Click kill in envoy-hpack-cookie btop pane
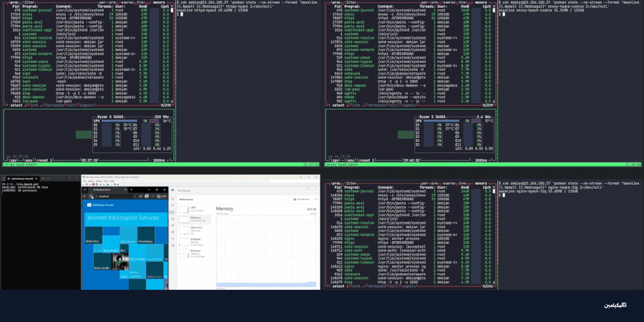644x322 pixels. coord(394,105)
